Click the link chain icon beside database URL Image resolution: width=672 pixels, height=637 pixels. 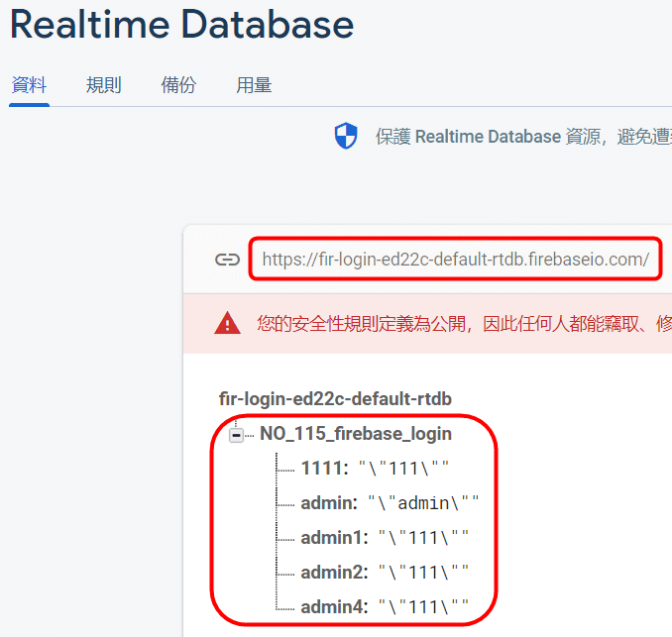[227, 260]
